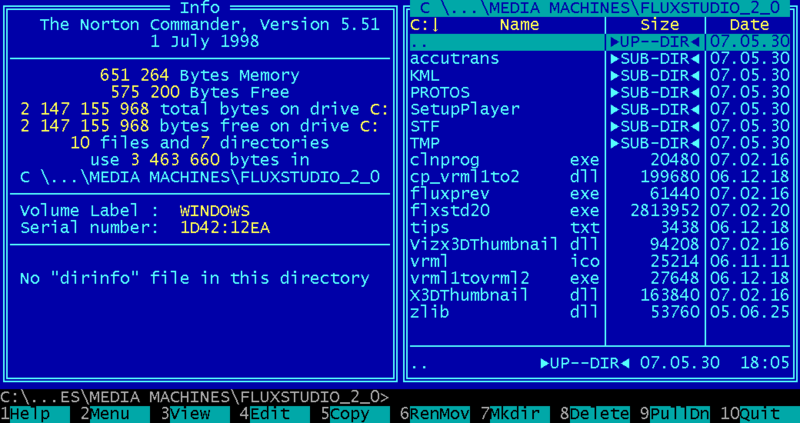Click the right panel path title
The width and height of the screenshot is (800, 423).
coord(600,8)
